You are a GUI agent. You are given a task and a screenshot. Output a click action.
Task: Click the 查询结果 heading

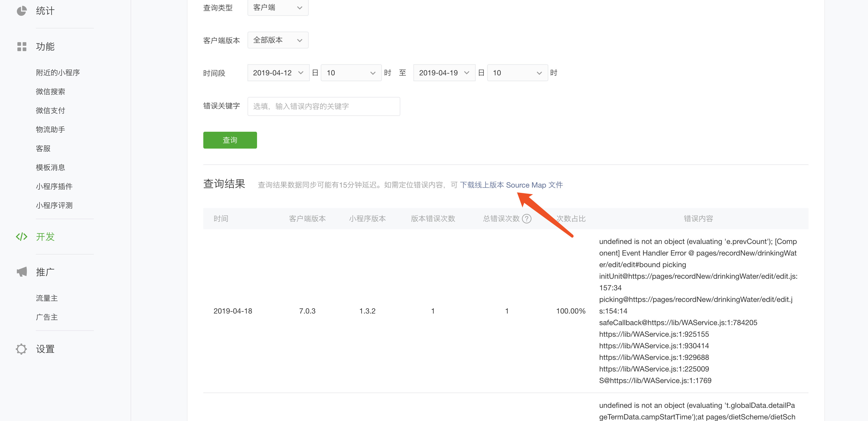(224, 184)
